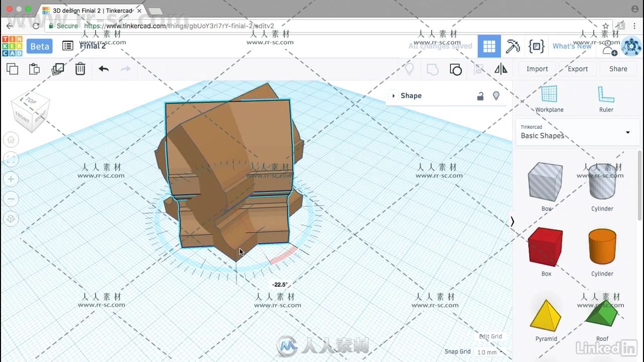The width and height of the screenshot is (644, 362).
Task: Click the Beta badge
Action: pyautogui.click(x=40, y=46)
